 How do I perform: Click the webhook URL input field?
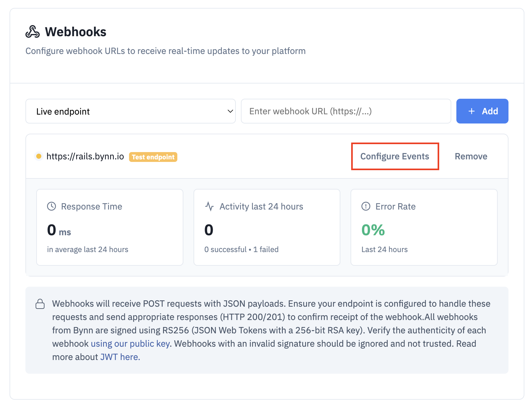click(x=346, y=111)
